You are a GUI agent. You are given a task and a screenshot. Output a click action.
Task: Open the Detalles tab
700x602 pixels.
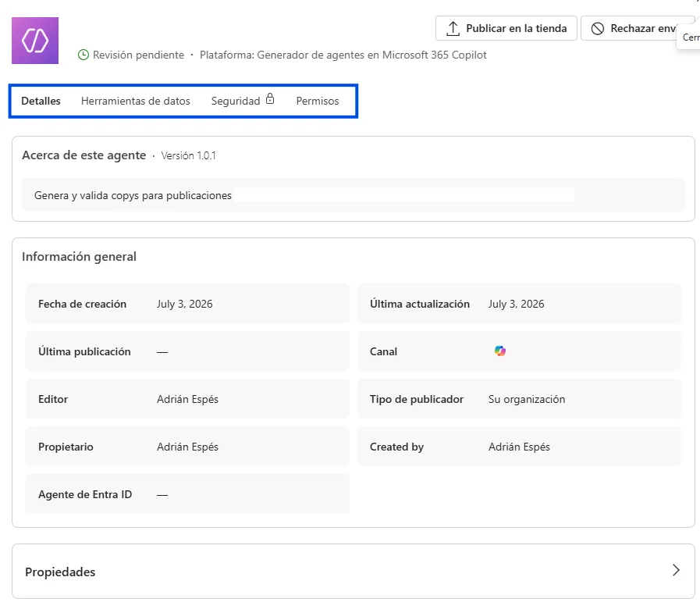41,101
